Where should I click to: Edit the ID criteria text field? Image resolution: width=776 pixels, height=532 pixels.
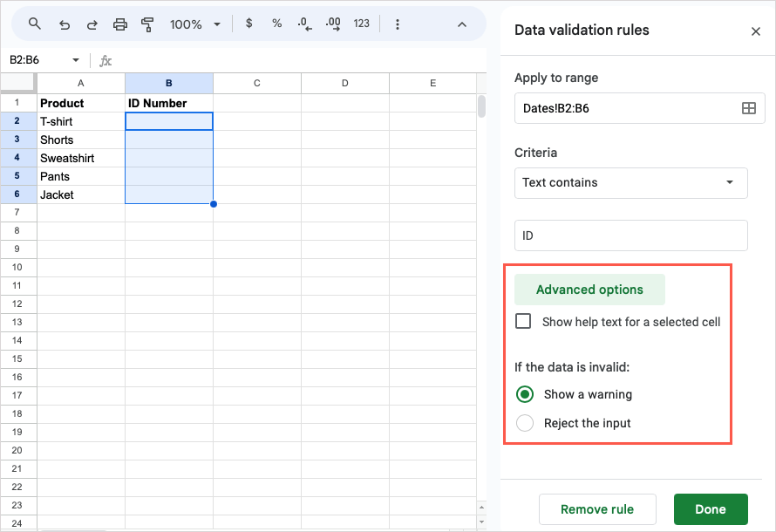630,235
